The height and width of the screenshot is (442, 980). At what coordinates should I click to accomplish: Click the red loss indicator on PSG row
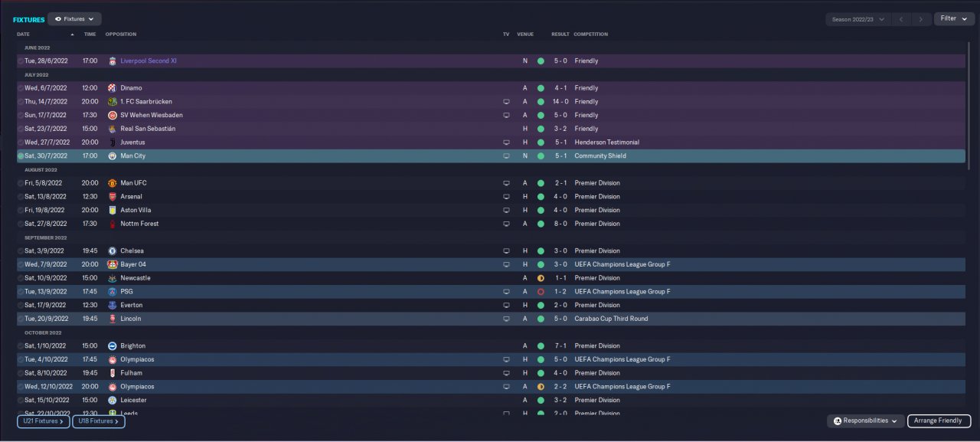541,292
